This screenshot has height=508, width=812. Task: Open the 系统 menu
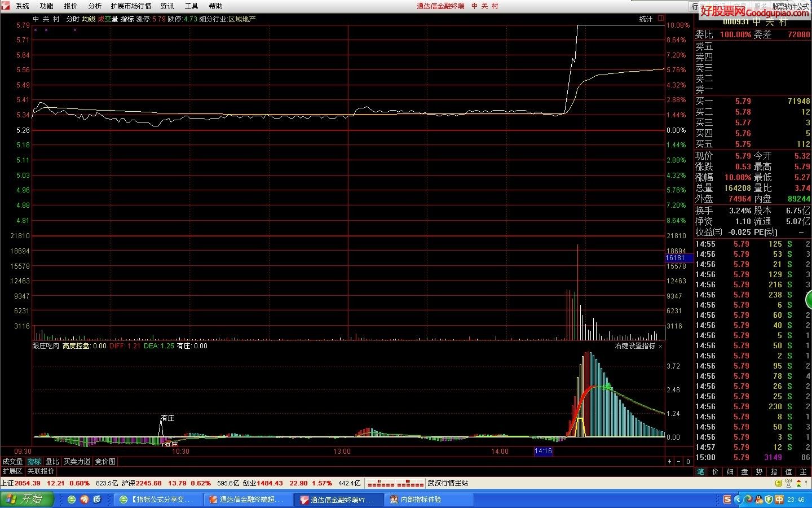(x=23, y=6)
